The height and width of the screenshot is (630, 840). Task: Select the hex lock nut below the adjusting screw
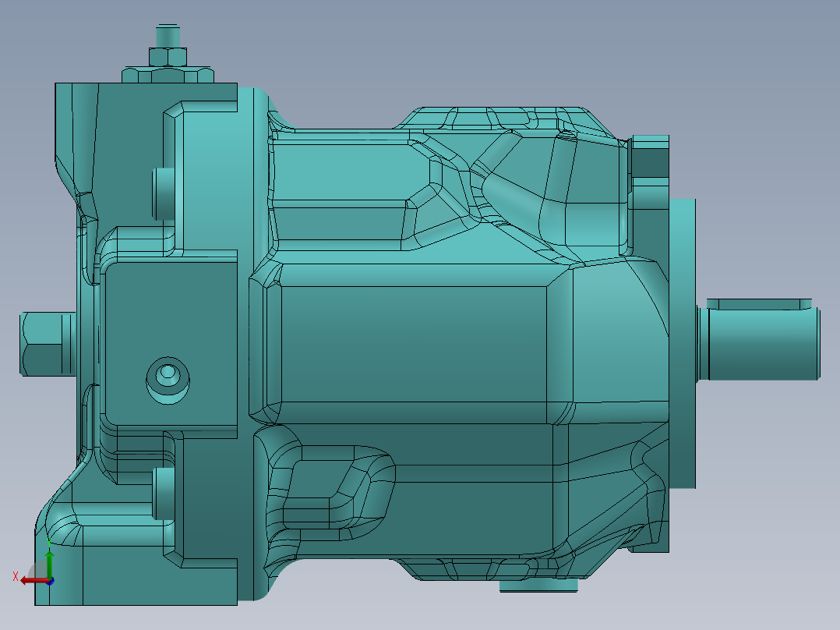pos(168,58)
